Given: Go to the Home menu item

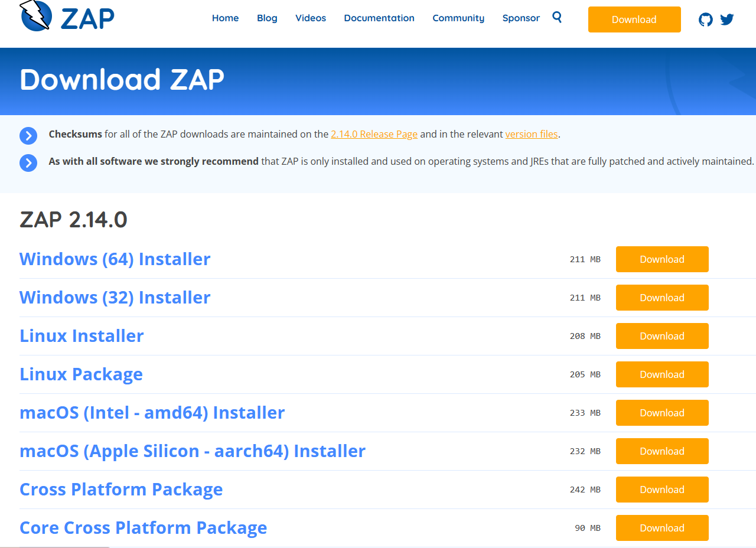Looking at the screenshot, I should (225, 18).
